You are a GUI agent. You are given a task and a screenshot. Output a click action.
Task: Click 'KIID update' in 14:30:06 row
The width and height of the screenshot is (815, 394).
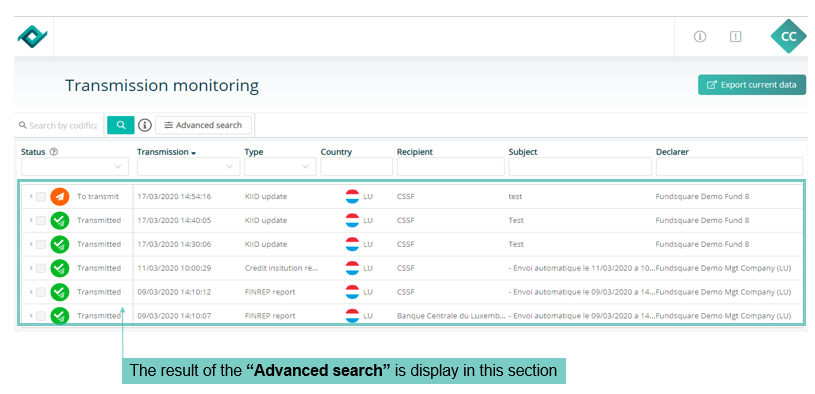(x=266, y=244)
